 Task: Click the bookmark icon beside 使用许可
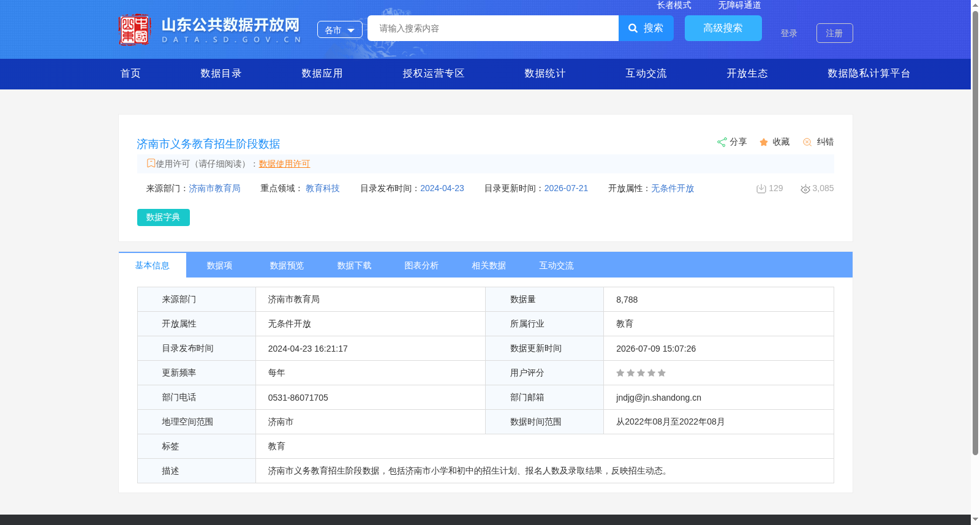(151, 163)
